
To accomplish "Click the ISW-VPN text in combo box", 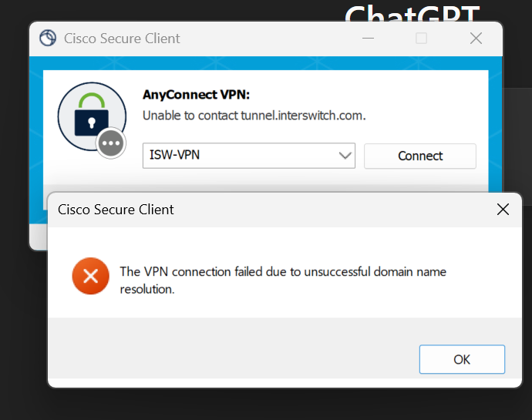I will [x=175, y=156].
